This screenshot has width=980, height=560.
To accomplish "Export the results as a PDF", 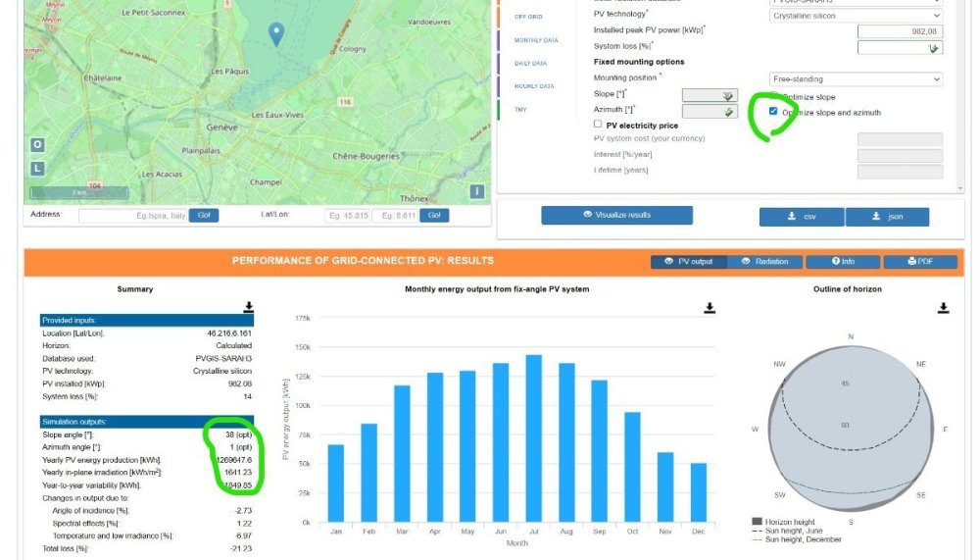I will pos(919,262).
